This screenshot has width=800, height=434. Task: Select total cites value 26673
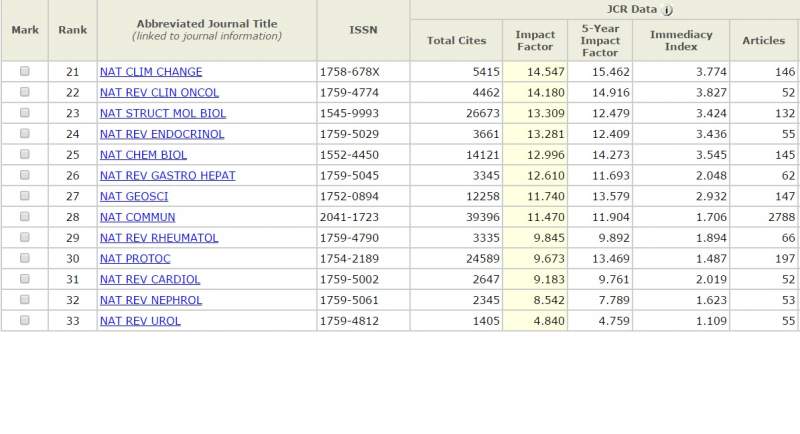pyautogui.click(x=483, y=113)
